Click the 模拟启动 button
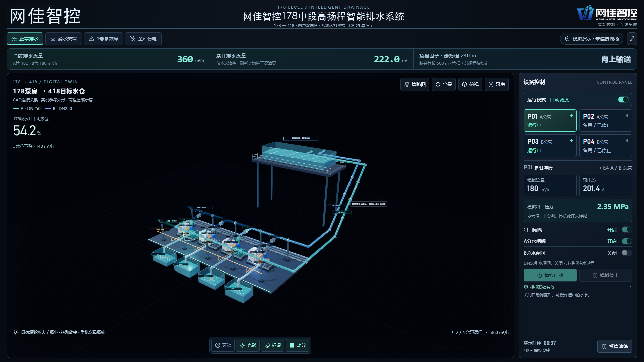 click(550, 275)
